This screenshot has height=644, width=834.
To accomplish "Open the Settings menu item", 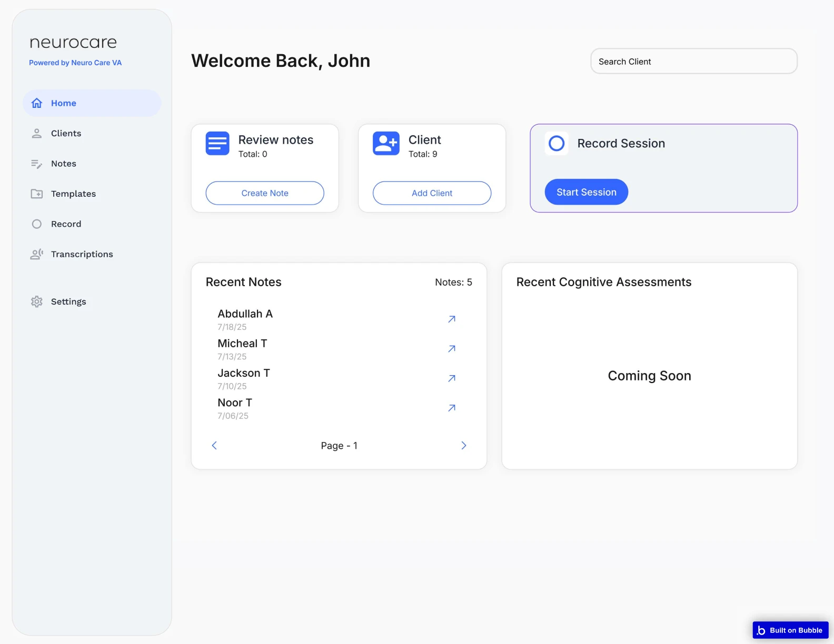I will [x=92, y=301].
